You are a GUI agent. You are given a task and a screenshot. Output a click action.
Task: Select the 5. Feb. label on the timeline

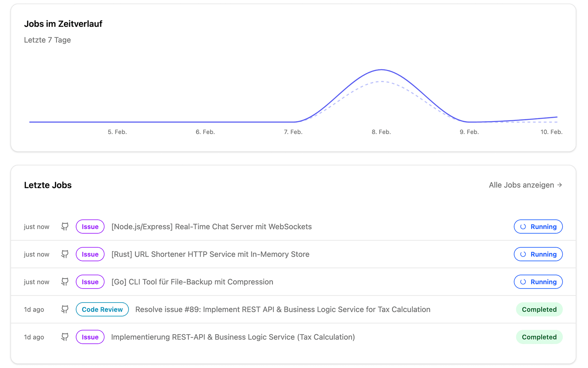pos(117,132)
